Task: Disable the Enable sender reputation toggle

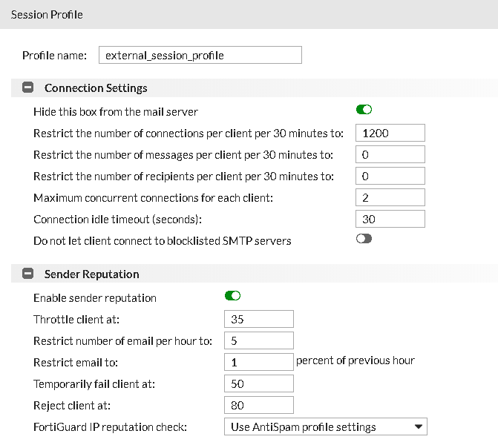Action: point(233,297)
